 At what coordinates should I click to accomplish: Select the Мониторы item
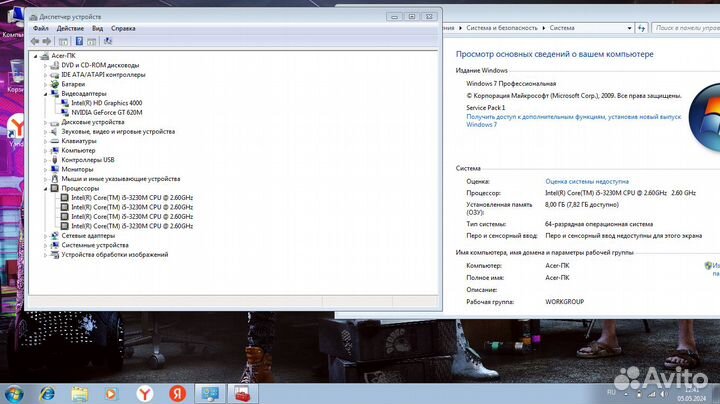click(x=77, y=169)
